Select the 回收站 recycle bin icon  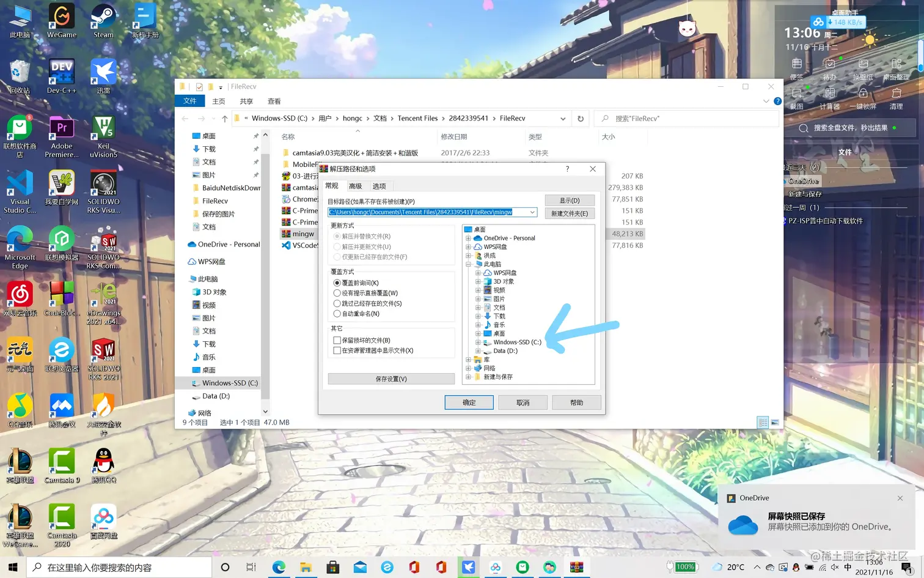20,76
